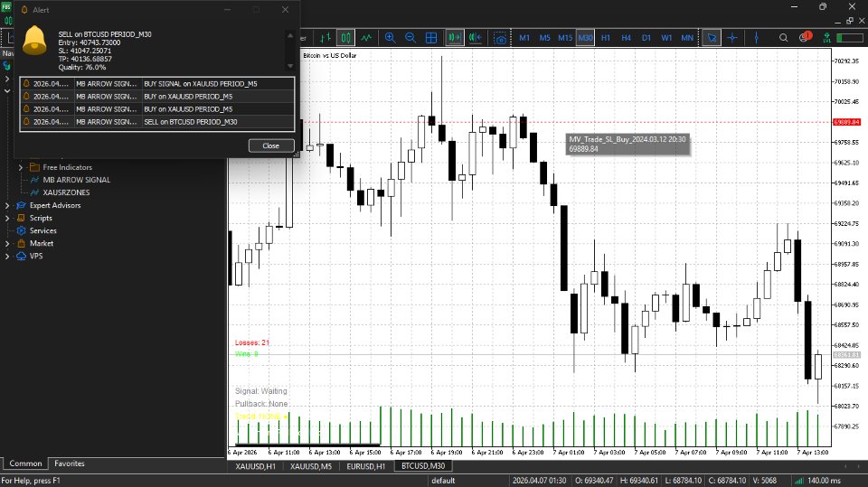The width and height of the screenshot is (868, 487).
Task: Select alert row BUY SIGNAL on XAUUSD
Action: click(x=157, y=84)
